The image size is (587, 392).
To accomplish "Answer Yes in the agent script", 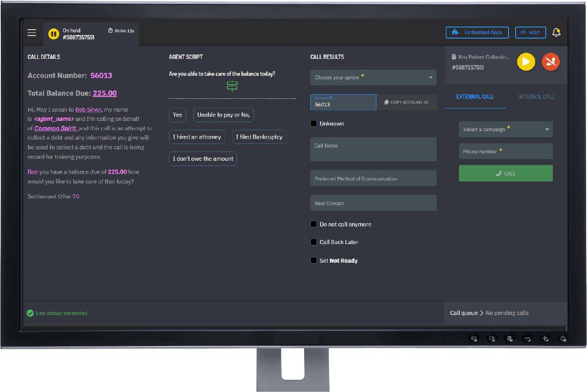I will [177, 115].
